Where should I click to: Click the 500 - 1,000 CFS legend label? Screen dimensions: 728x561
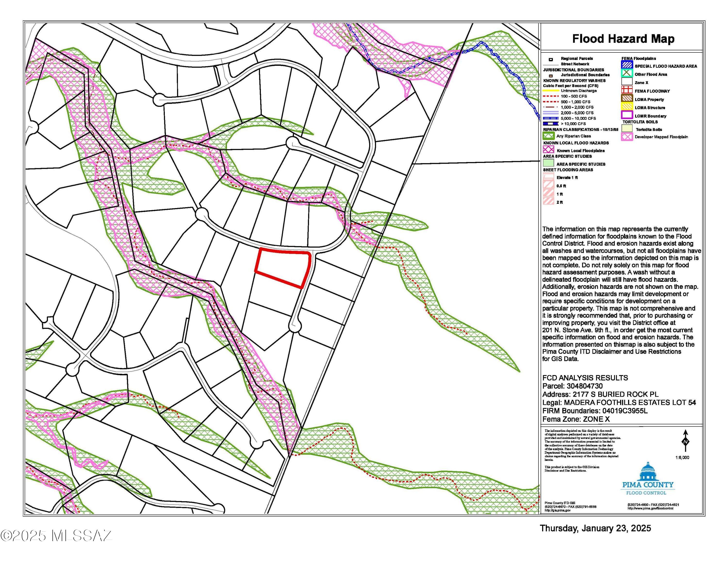(x=575, y=102)
